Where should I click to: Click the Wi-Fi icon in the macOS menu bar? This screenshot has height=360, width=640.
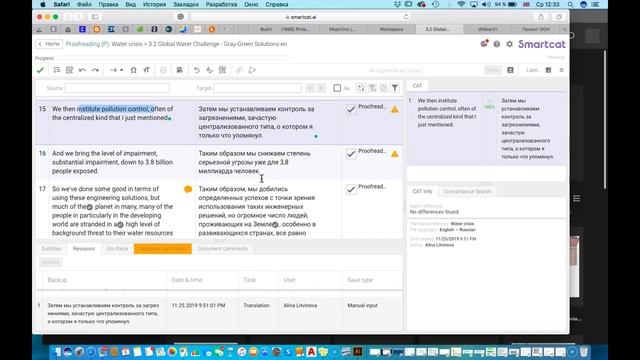pos(461,4)
